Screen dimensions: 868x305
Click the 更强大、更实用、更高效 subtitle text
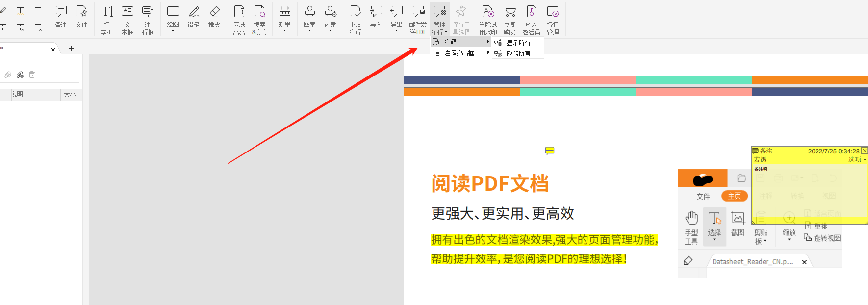click(503, 214)
